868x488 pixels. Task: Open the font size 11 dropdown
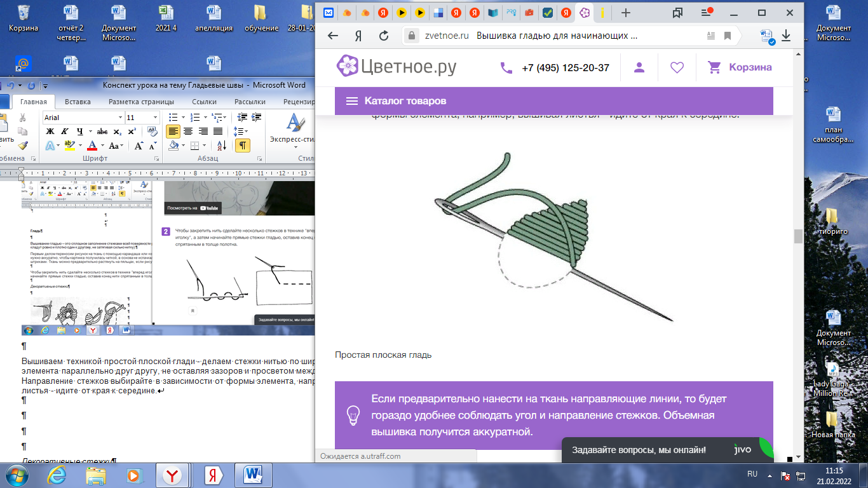[x=156, y=118]
